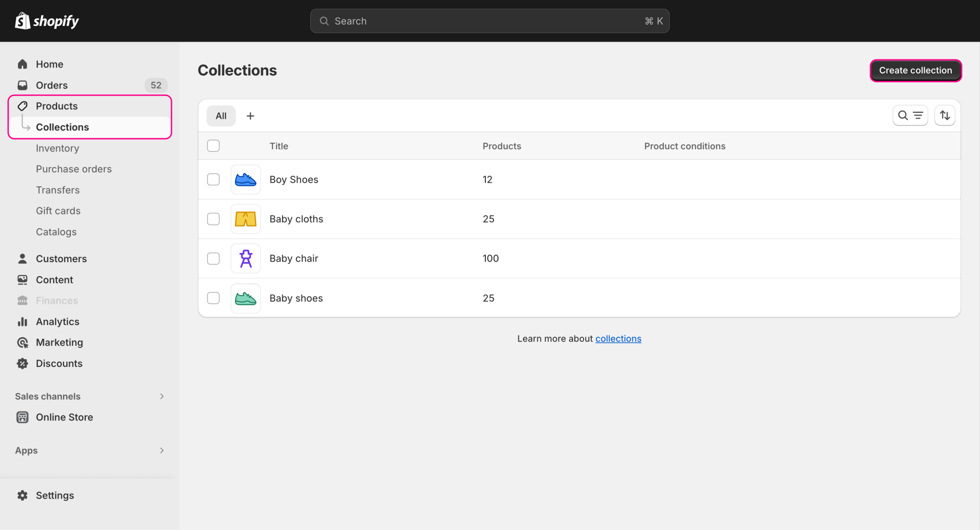The image size is (980, 530).
Task: Click the Shopify logo
Action: tap(47, 21)
